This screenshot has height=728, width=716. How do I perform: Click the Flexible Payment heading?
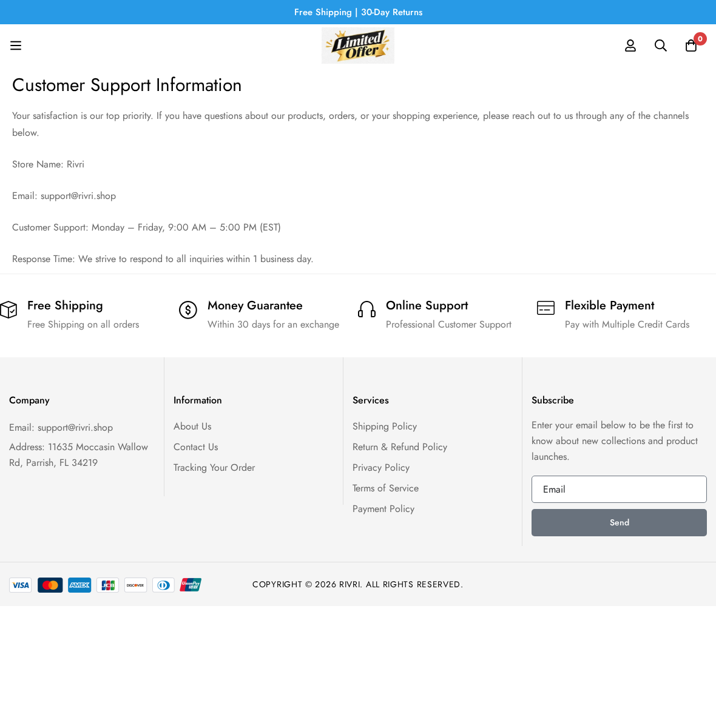tap(610, 306)
